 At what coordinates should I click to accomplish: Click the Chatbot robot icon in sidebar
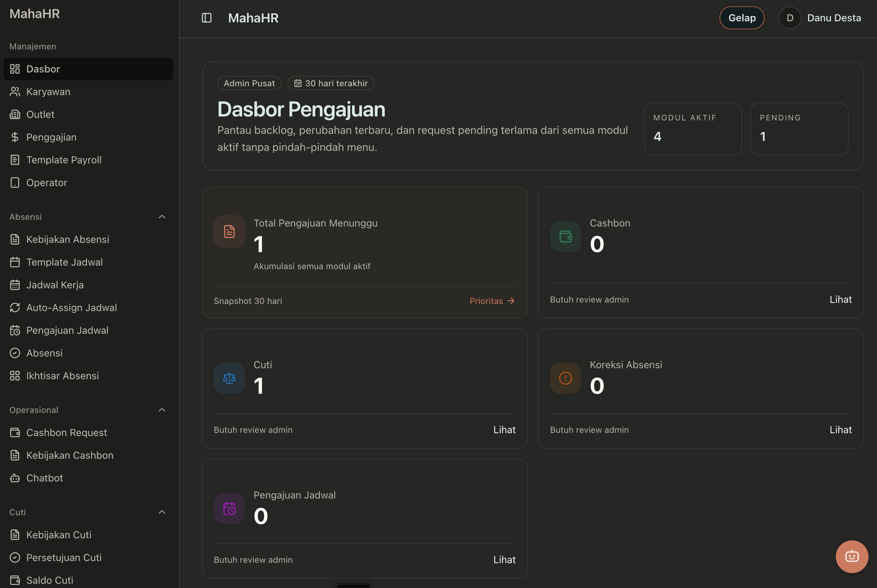15,478
